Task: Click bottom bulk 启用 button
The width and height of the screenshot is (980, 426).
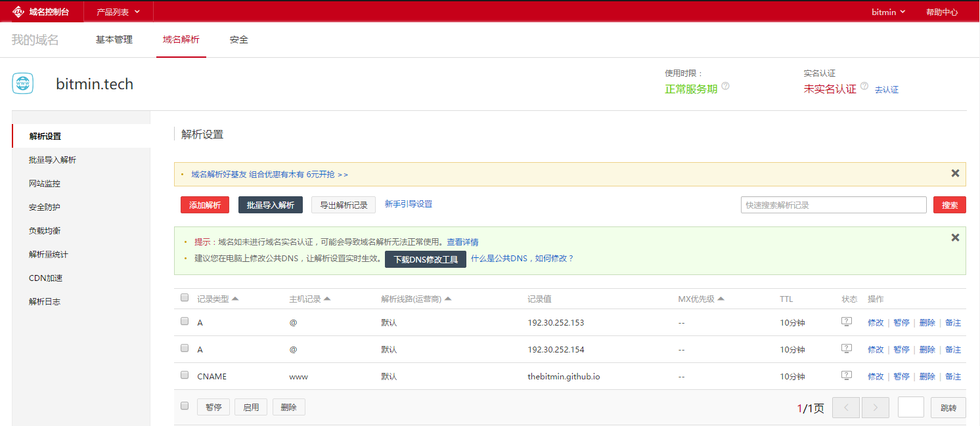Action: point(251,407)
